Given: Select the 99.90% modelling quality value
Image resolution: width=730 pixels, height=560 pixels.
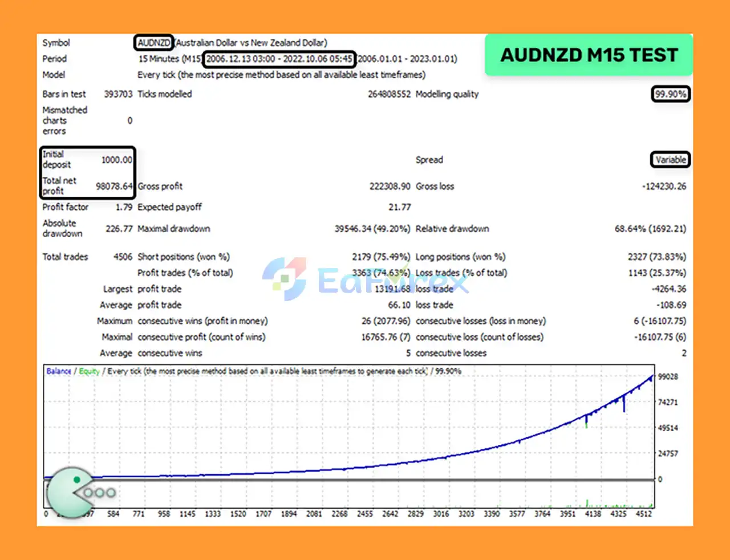Looking at the screenshot, I should coord(670,94).
